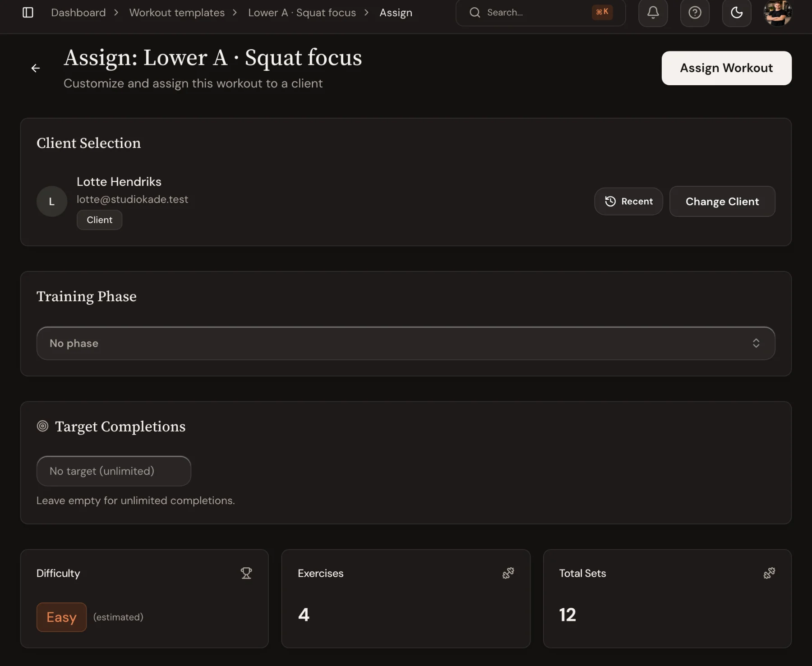The height and width of the screenshot is (666, 812).
Task: Go back with the left arrow icon
Action: 36,68
